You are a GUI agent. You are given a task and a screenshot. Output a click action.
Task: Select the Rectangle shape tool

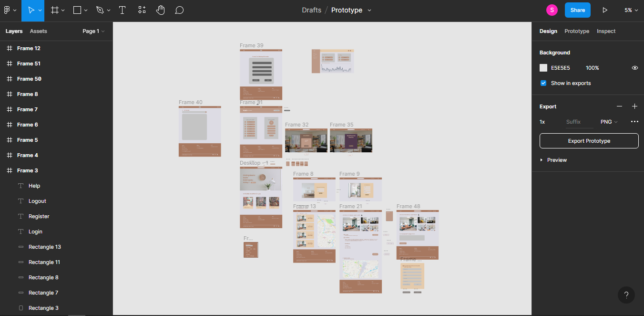coord(77,10)
